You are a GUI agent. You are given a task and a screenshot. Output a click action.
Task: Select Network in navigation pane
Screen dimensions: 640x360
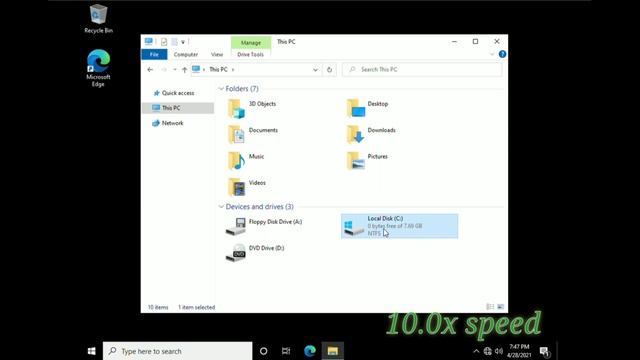[x=172, y=123]
